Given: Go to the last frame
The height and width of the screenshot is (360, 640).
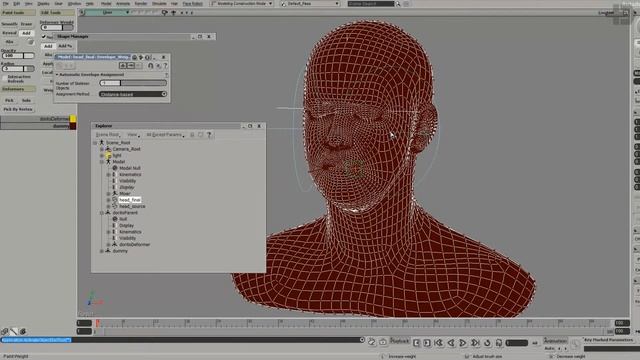Looking at the screenshot, I should [x=475, y=343].
